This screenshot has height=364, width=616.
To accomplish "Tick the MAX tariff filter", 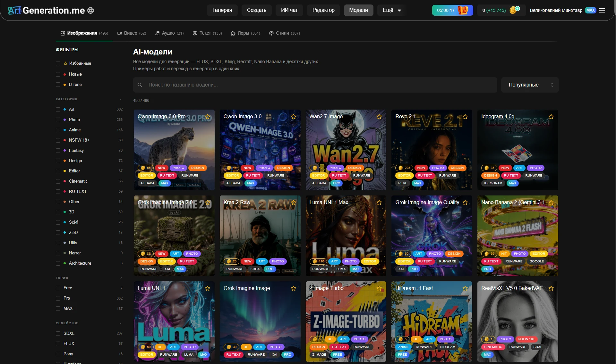I will [x=58, y=309].
